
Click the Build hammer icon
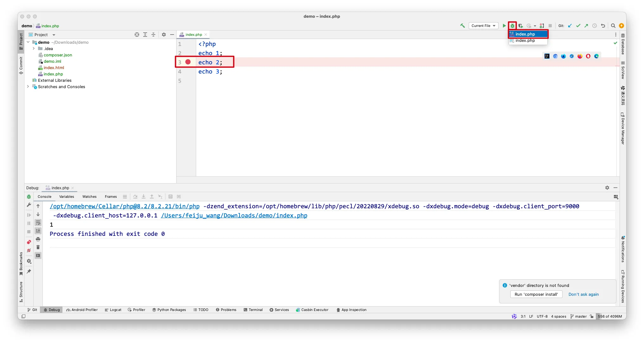tap(462, 26)
